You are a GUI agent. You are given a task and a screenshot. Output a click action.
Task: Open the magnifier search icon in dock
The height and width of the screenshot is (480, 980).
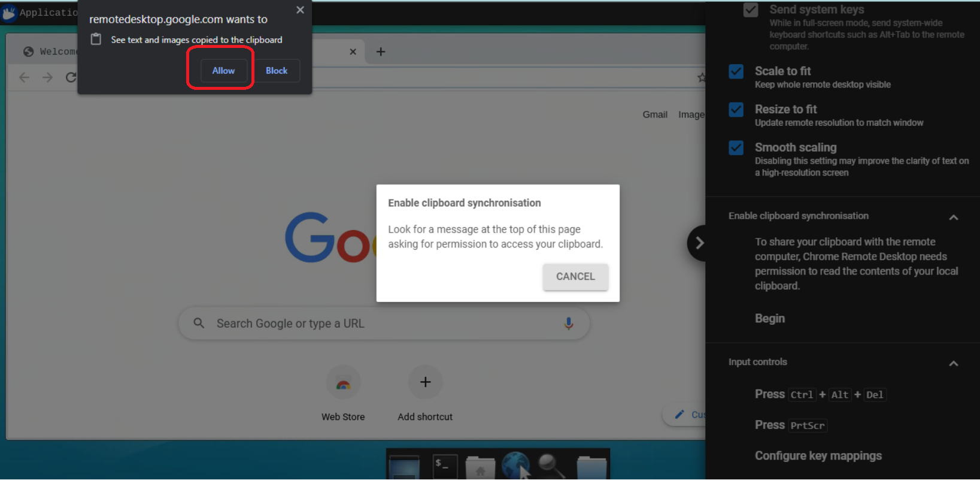pyautogui.click(x=551, y=466)
